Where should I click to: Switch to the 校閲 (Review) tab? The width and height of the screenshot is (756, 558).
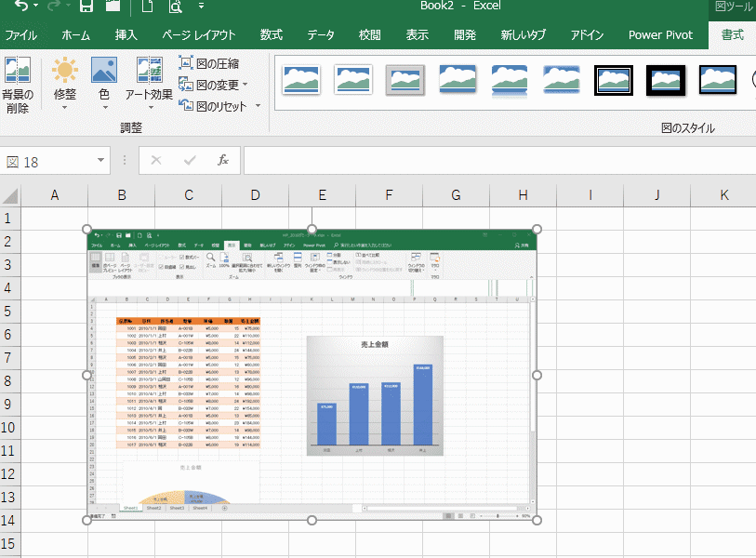370,35
